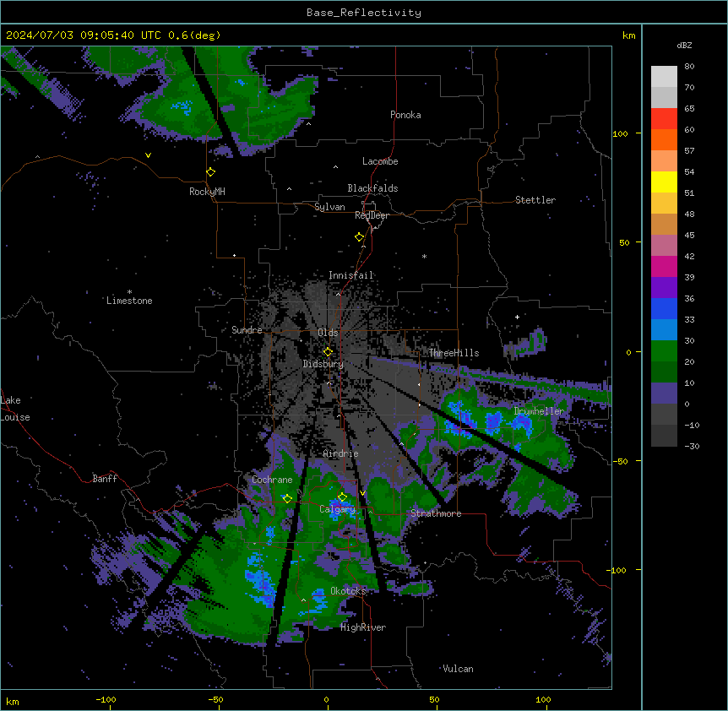Select the Innisfail label
Viewport: 728px width, 711px height.
pyautogui.click(x=350, y=275)
